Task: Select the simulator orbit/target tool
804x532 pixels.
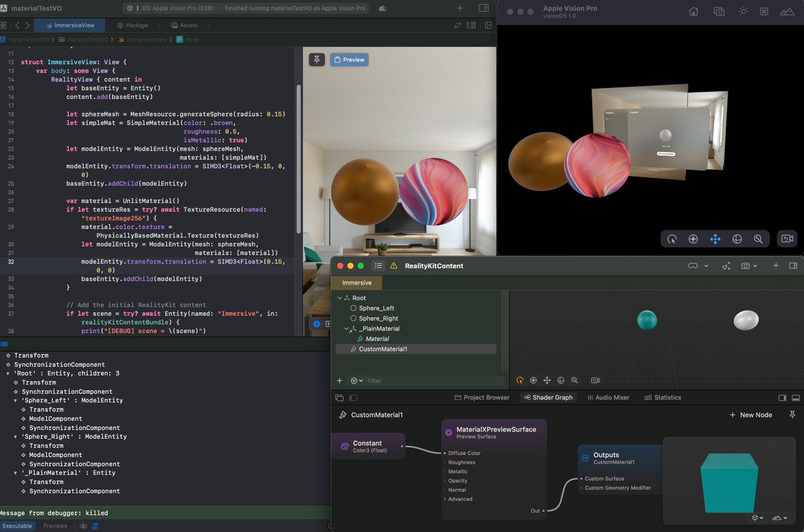Action: point(693,239)
